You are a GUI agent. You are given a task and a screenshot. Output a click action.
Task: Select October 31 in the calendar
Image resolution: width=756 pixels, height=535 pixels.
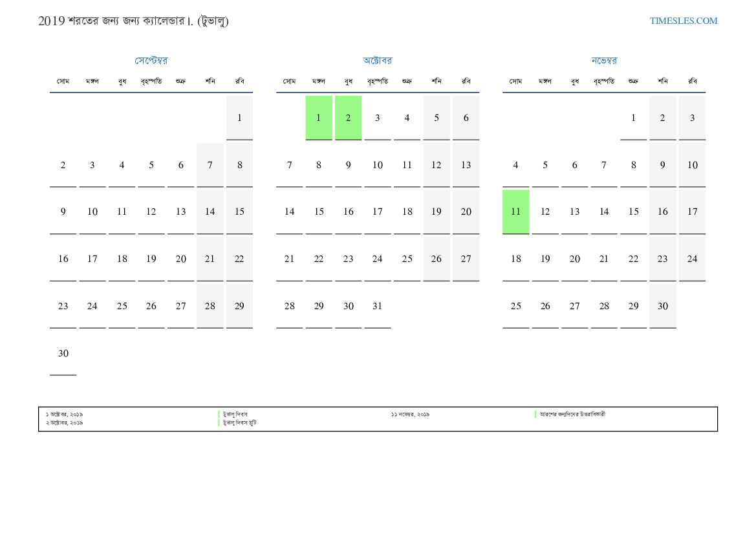[378, 307]
